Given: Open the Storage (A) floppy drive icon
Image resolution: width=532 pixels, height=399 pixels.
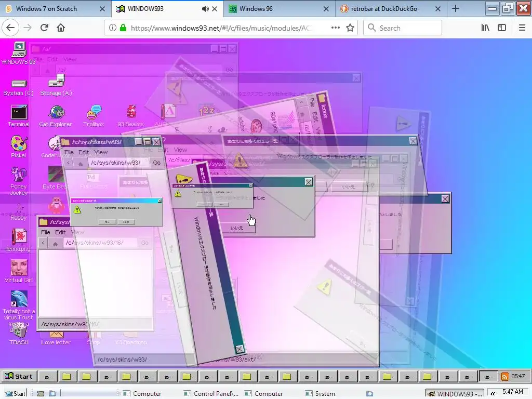Looking at the screenshot, I should click(x=56, y=86).
